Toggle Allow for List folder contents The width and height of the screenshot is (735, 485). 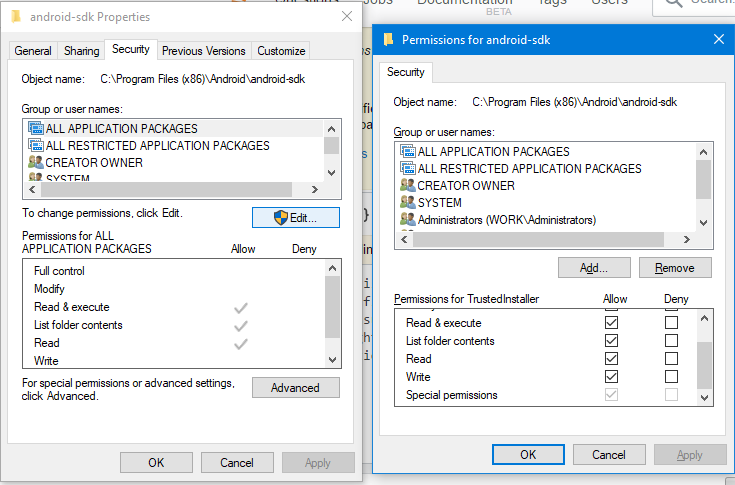[611, 341]
